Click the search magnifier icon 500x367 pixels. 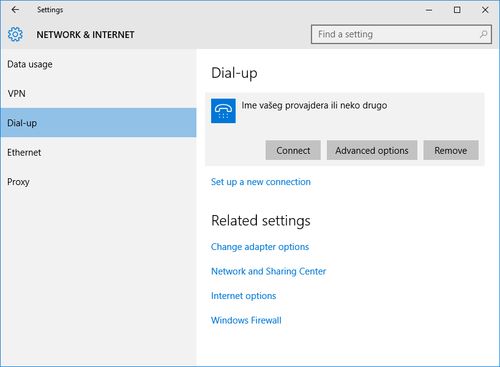(x=483, y=34)
